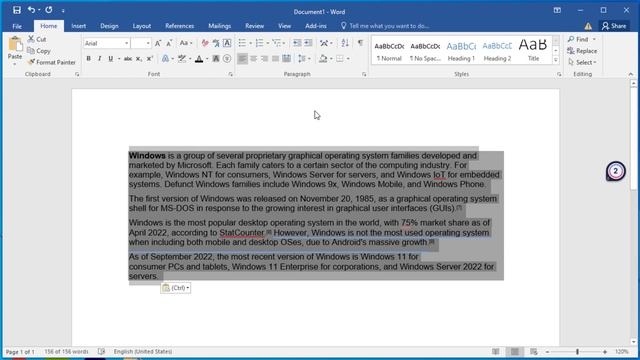This screenshot has width=640, height=360.
Task: Toggle Bold formatting
Action: (89, 59)
